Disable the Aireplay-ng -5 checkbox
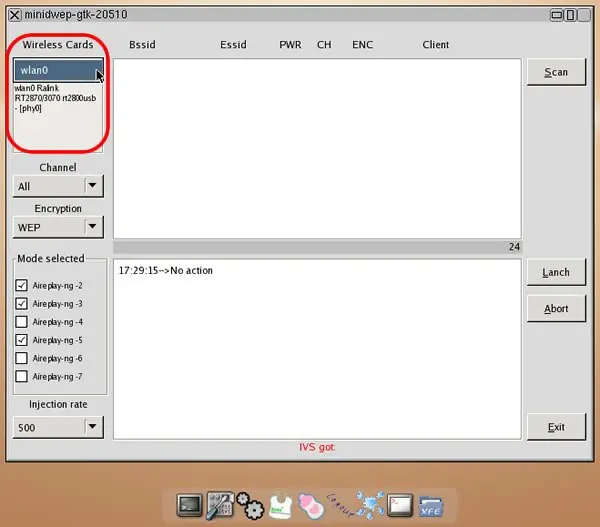This screenshot has width=600, height=527. [x=21, y=340]
